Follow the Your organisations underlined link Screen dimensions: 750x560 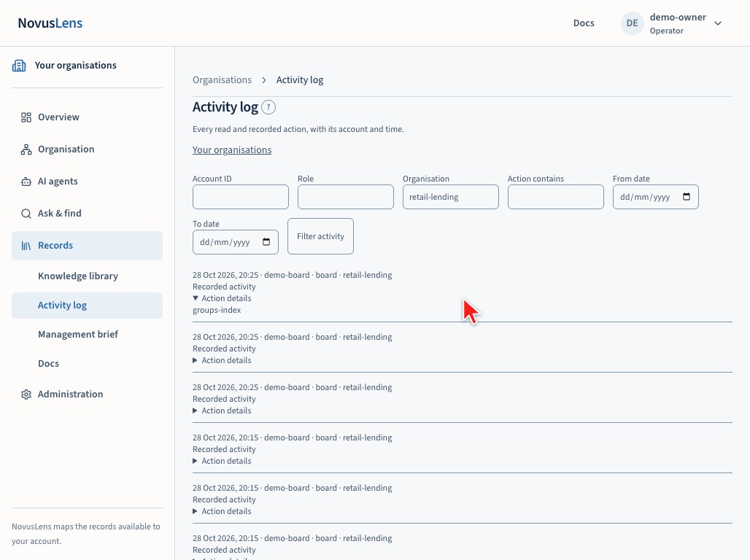point(232,149)
